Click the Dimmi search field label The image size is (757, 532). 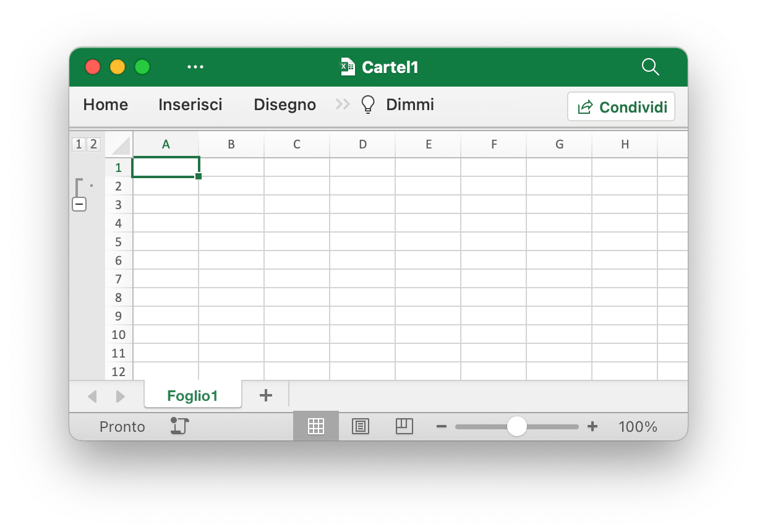(x=410, y=105)
